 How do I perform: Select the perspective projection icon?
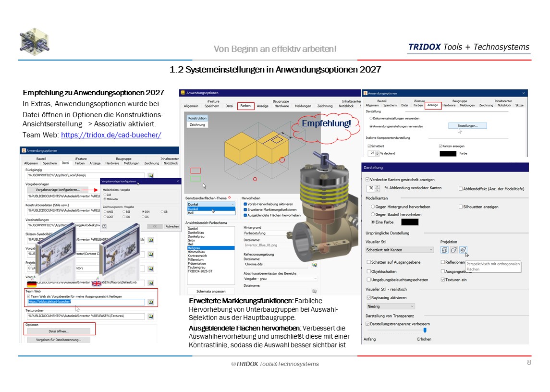pos(453,250)
